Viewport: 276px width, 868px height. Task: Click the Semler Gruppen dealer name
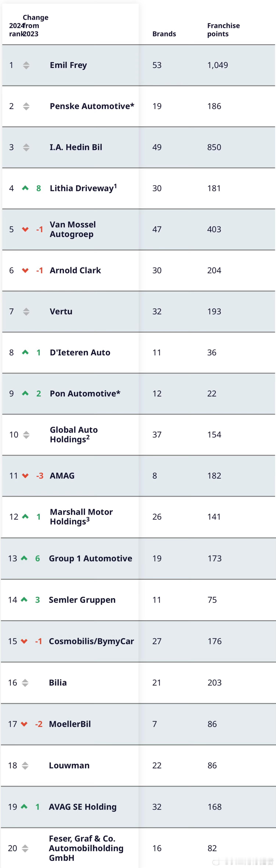[x=82, y=600]
